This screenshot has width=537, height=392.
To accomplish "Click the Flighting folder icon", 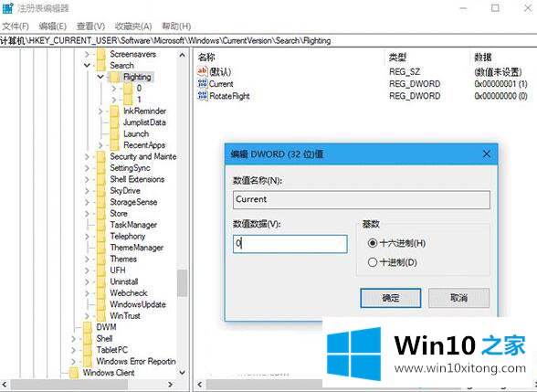I will point(114,77).
